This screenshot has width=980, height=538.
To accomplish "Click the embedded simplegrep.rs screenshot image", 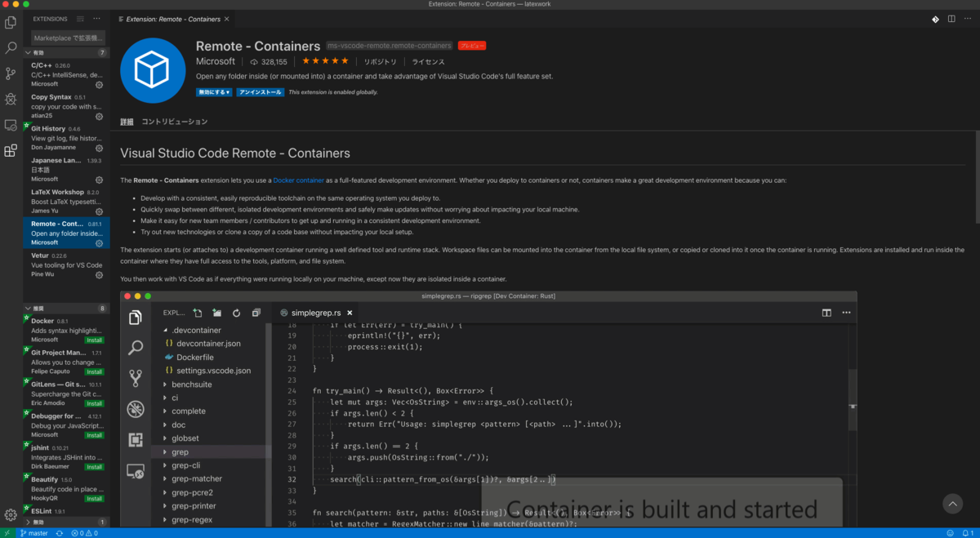I will point(488,408).
